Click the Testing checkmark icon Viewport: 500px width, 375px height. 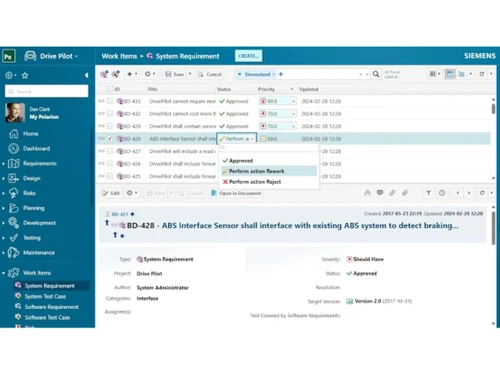pyautogui.click(x=14, y=238)
